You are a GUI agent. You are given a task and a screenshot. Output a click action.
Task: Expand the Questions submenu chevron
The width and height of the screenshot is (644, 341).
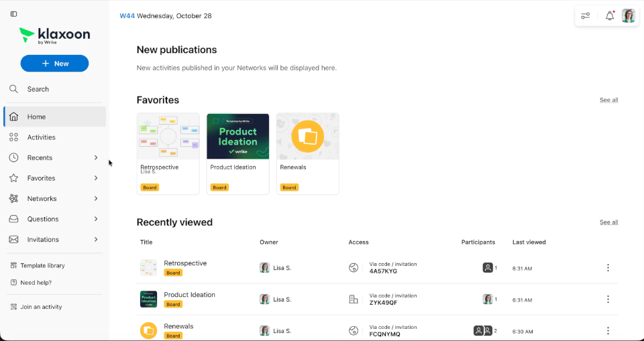pyautogui.click(x=96, y=219)
